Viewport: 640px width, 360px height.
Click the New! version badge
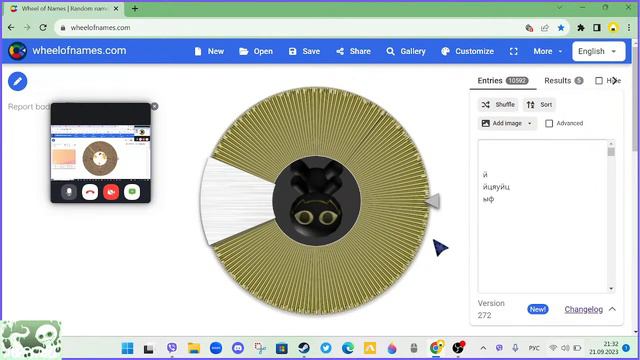[x=538, y=309]
